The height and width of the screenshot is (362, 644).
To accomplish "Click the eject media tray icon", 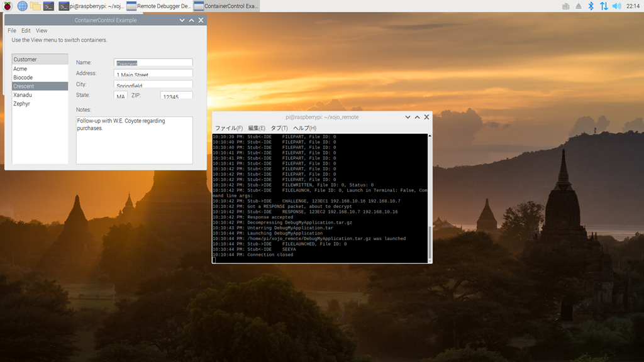I will (x=579, y=6).
